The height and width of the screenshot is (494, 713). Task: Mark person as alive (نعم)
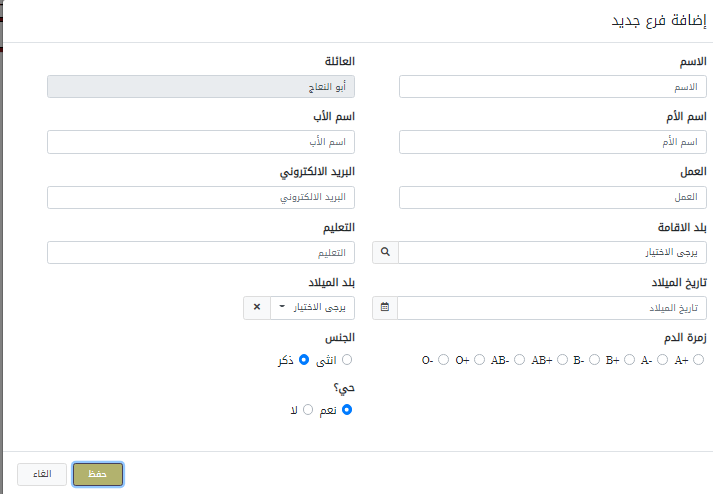tap(347, 409)
